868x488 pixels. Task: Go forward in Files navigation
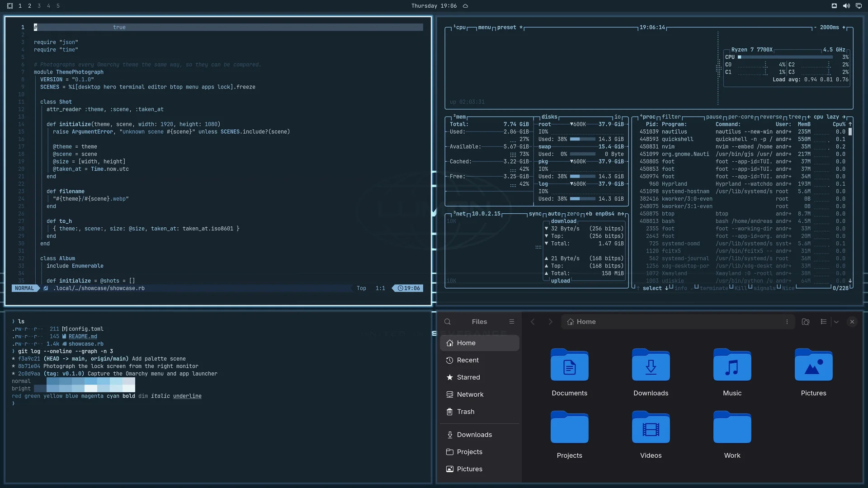pyautogui.click(x=550, y=322)
